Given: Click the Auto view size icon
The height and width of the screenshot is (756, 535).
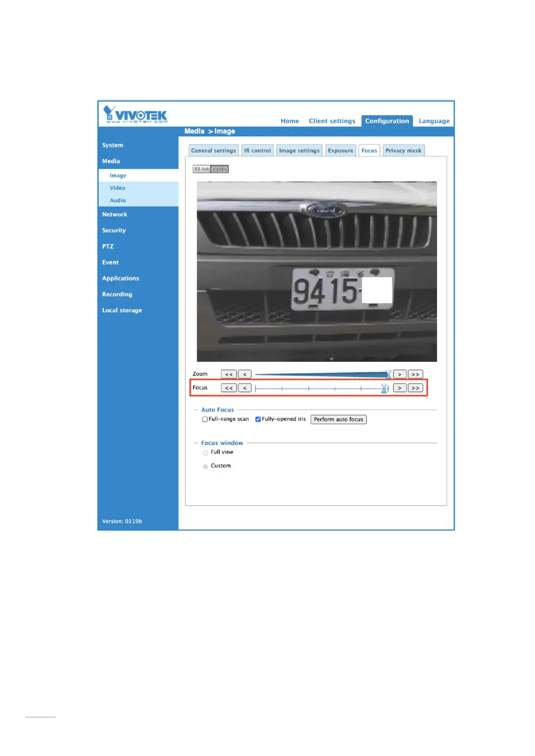Looking at the screenshot, I should click(x=202, y=169).
